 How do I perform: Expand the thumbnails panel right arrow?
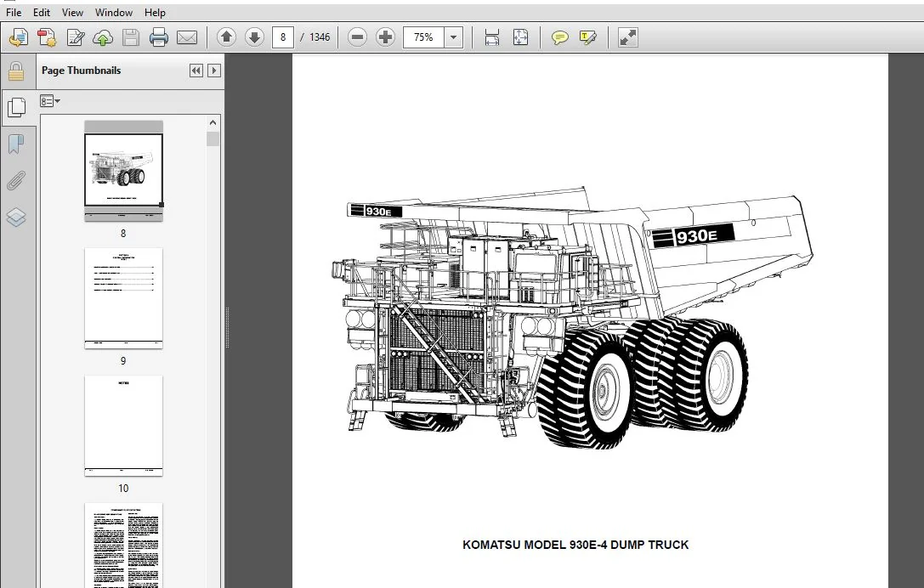point(214,71)
